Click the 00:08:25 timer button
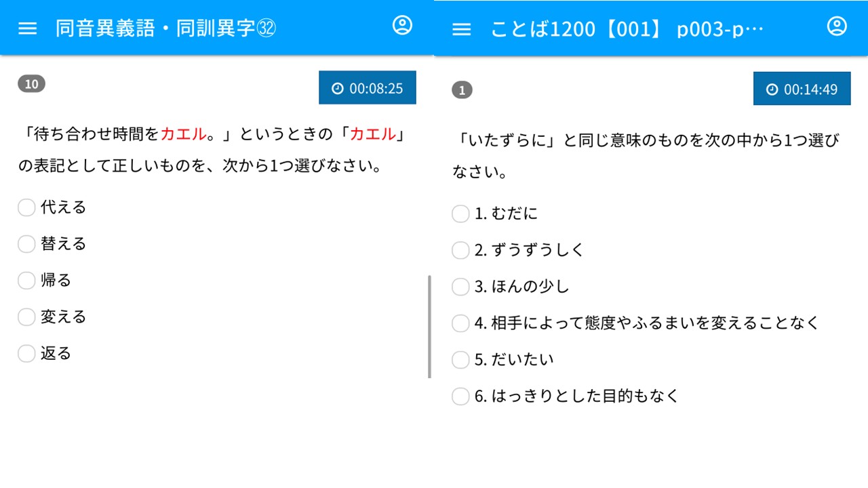Screen dimensions: 868x488 click(368, 88)
